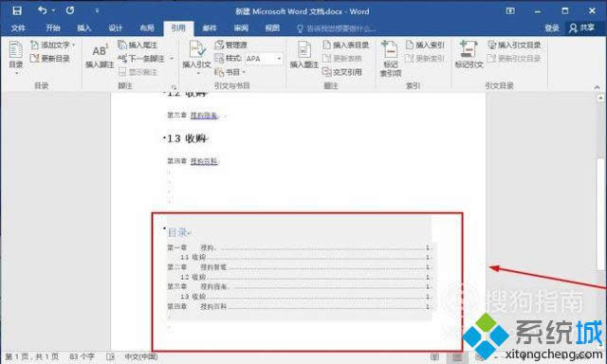
Task: Click the 更新索引 button
Action: click(425, 59)
